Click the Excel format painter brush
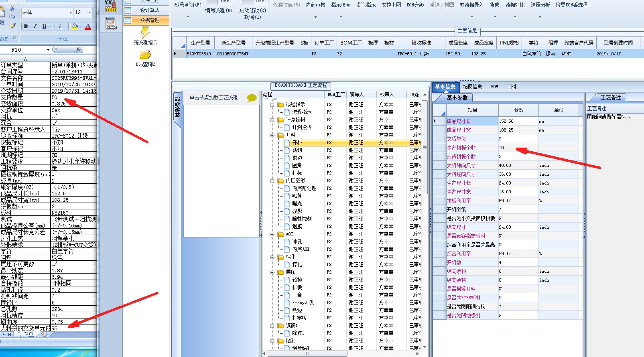This screenshot has height=357, width=644. click(12, 26)
